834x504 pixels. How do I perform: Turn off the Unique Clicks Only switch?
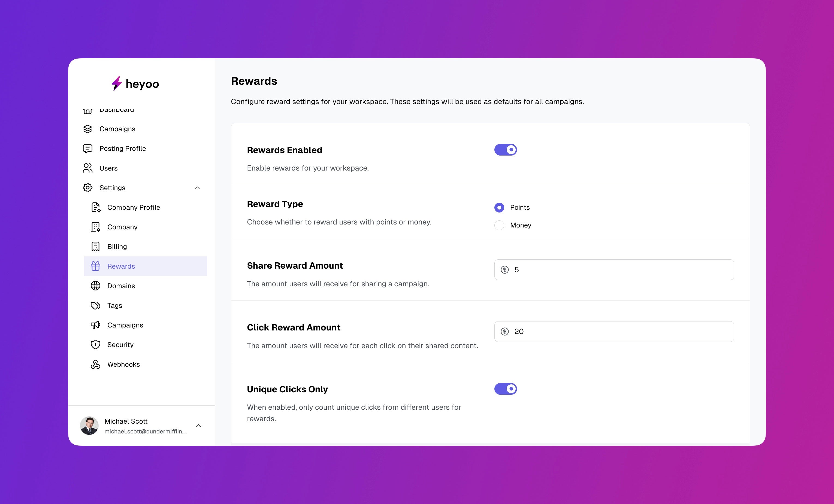tap(505, 389)
